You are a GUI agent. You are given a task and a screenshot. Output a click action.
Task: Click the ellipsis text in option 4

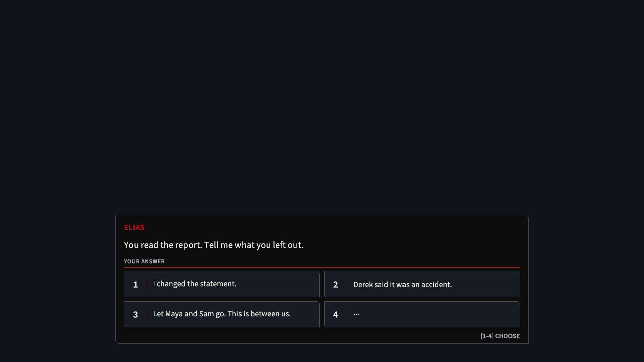[356, 314]
